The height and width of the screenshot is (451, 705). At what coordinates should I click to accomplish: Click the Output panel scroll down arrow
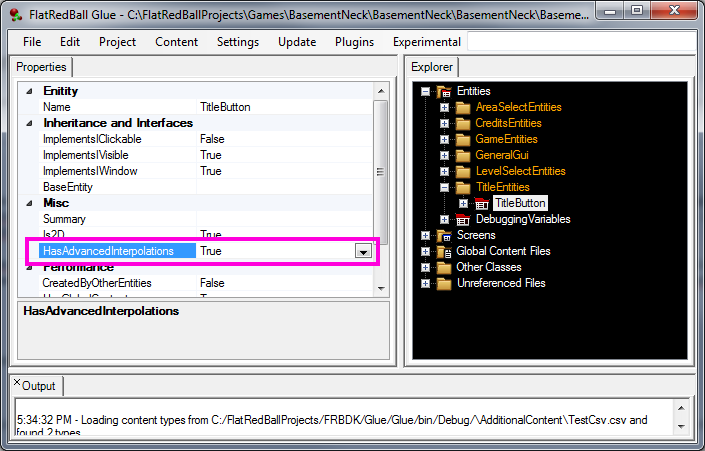[x=681, y=426]
